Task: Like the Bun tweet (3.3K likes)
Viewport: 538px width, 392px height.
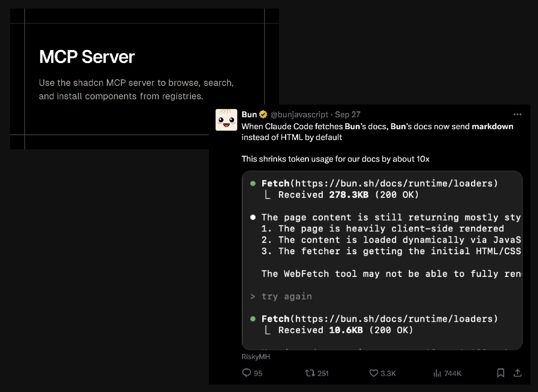Action: pyautogui.click(x=383, y=373)
